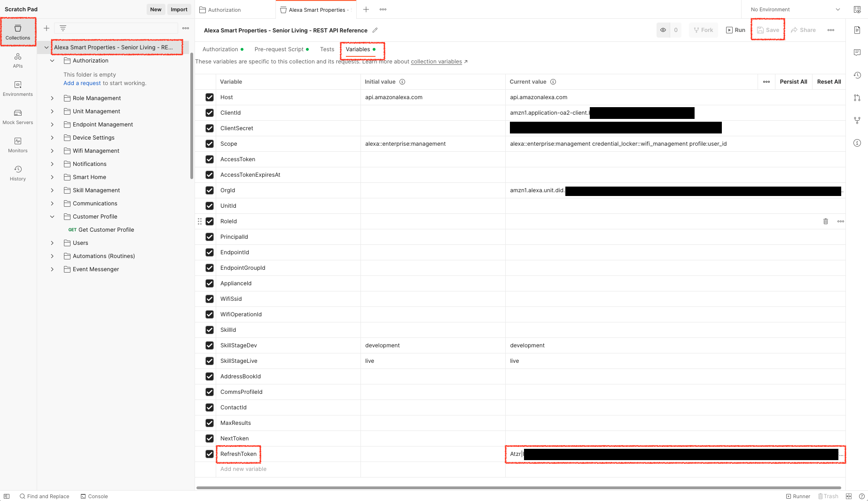This screenshot has width=868, height=501.
Task: Click the Run collection button
Action: click(735, 30)
